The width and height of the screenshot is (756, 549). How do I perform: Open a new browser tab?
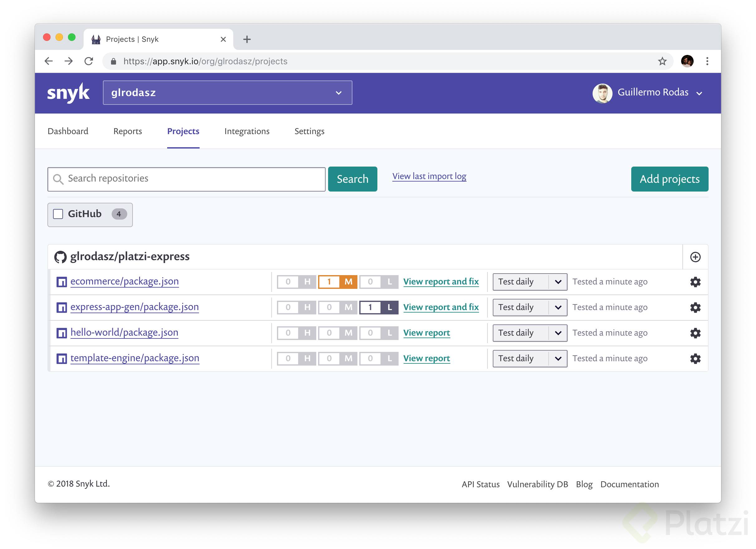tap(247, 39)
